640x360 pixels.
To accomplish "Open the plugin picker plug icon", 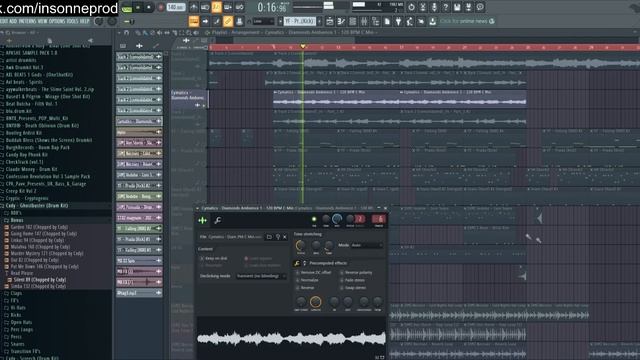I will [x=398, y=21].
